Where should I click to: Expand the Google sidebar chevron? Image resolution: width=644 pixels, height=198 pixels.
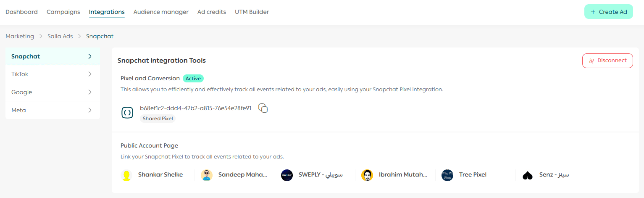90,92
